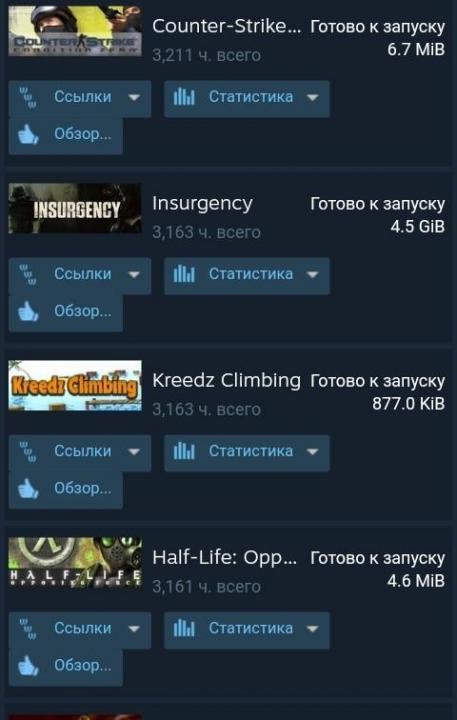Open the Kreedz Climbing game title link
457x720 pixels.
click(x=226, y=381)
